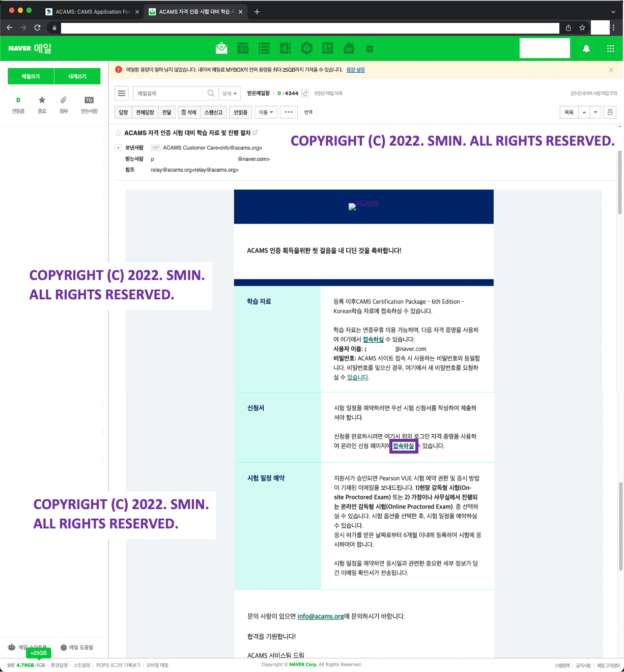This screenshot has width=624, height=672.
Task: Open mail in new window icon
Action: click(x=255, y=132)
